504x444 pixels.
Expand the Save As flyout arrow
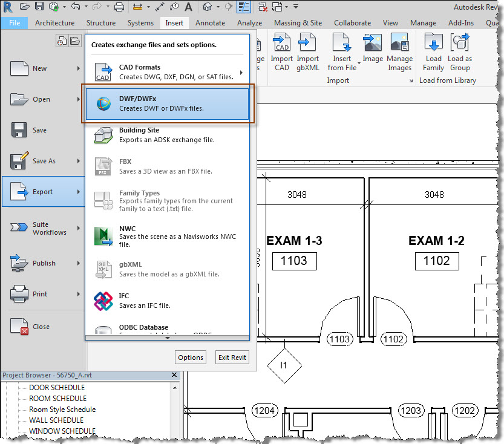pyautogui.click(x=79, y=160)
